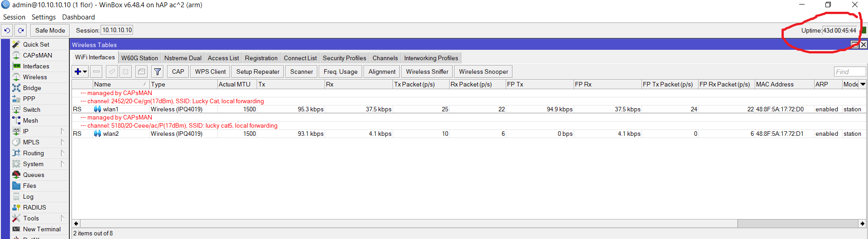Expand the System submenu arrow
The image size is (868, 239).
[x=63, y=164]
